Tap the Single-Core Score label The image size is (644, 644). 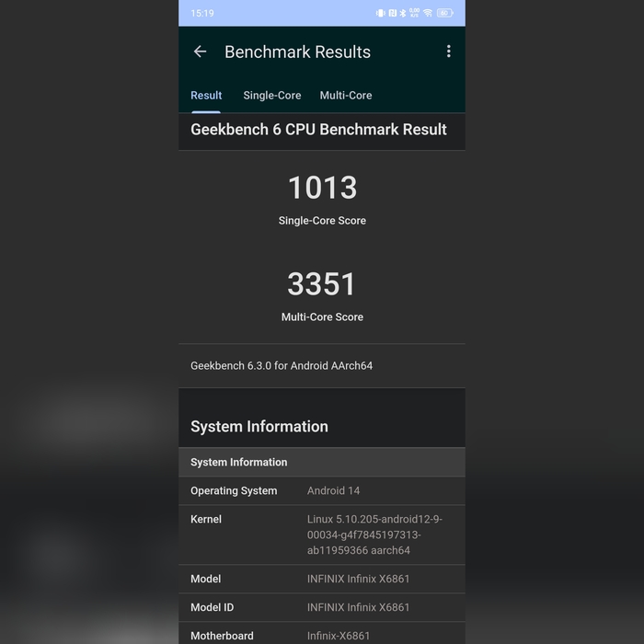[322, 221]
